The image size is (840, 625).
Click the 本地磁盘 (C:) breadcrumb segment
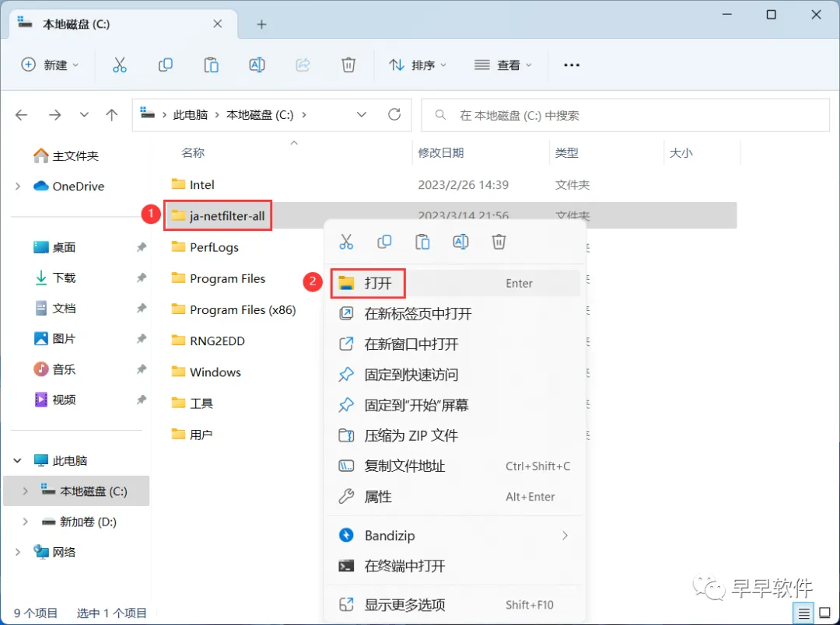pos(260,115)
